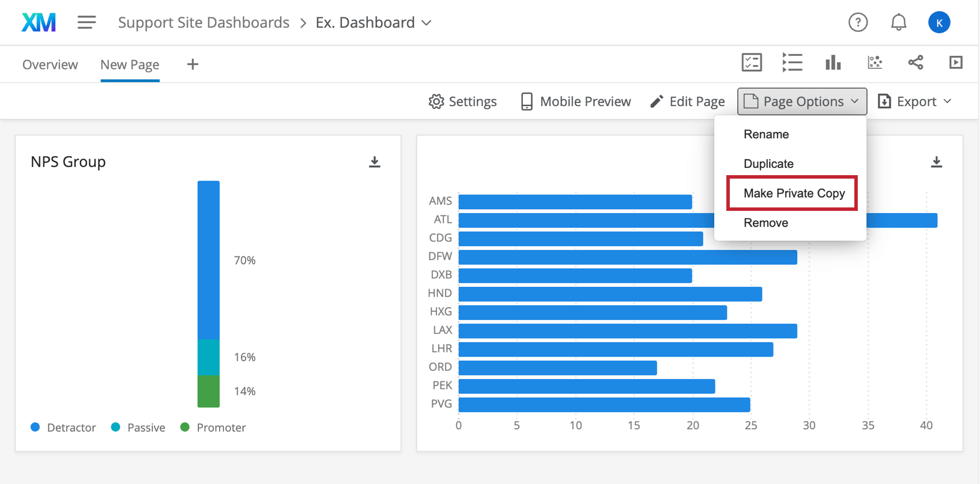Screen dimensions: 980x484
Task: Click the HND bar in chart
Action: pos(610,294)
